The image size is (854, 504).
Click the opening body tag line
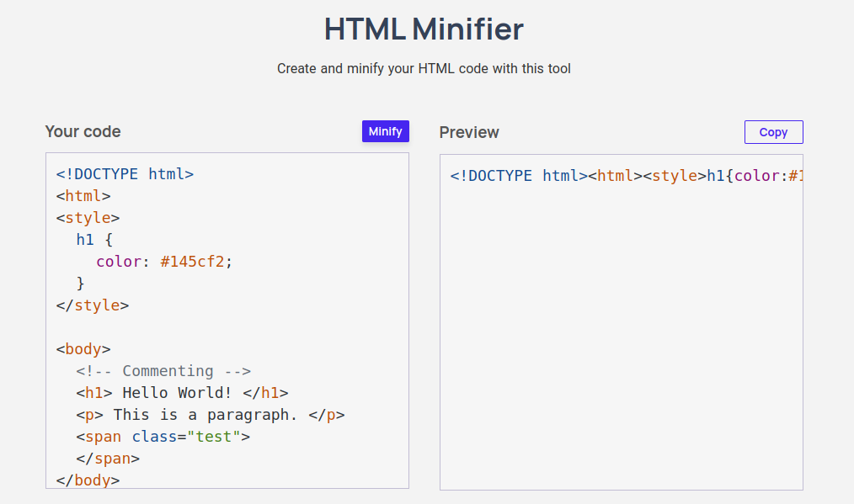[83, 349]
